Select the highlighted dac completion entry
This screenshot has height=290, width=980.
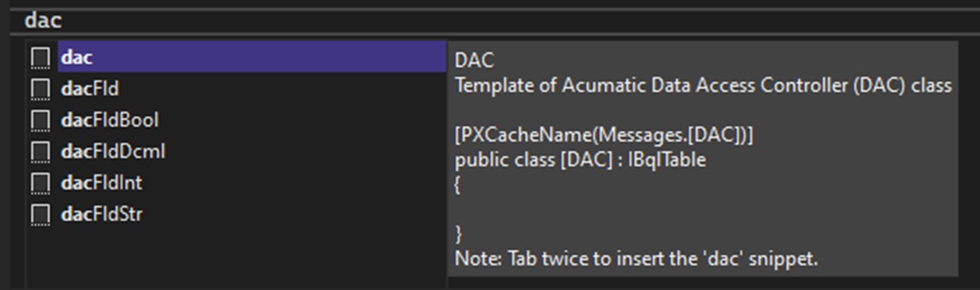pyautogui.click(x=252, y=57)
